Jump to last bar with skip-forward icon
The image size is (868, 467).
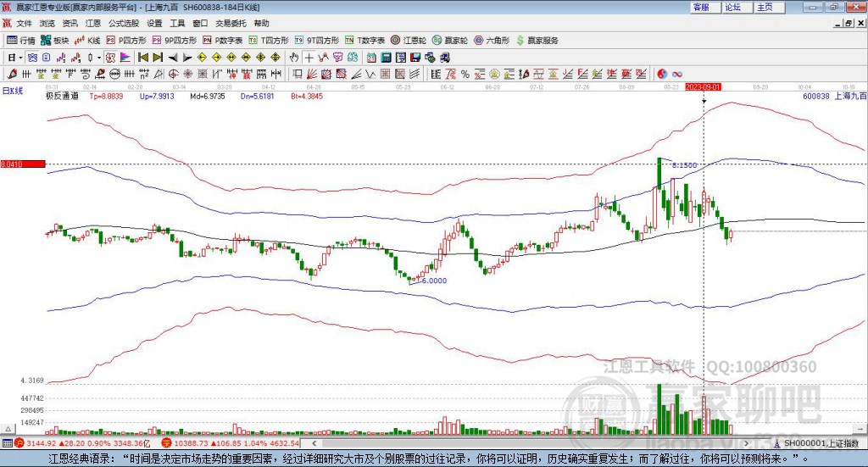158,58
